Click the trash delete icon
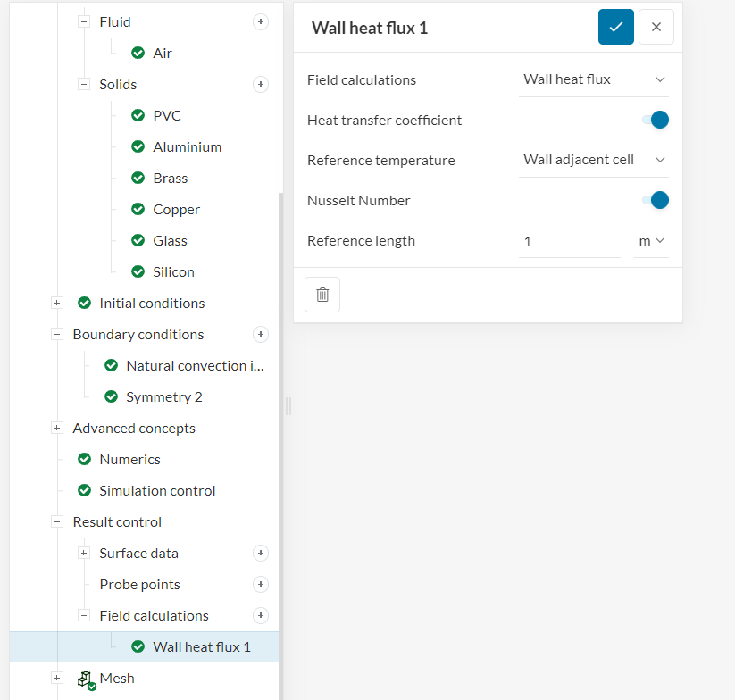The height and width of the screenshot is (700, 735). 322,295
